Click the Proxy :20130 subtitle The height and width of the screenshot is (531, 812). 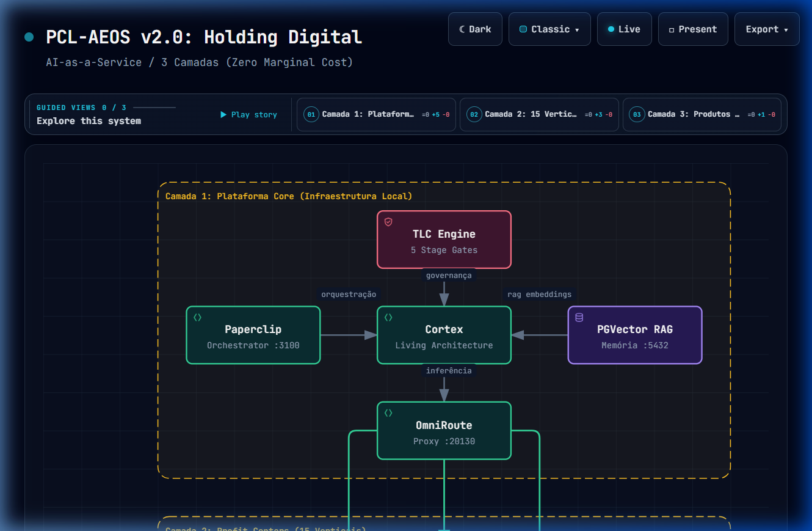[444, 441]
